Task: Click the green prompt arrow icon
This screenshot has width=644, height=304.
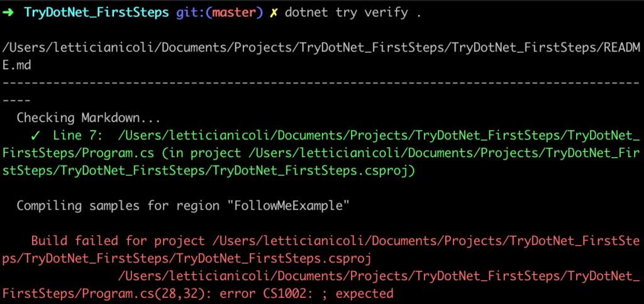Action: pos(9,13)
